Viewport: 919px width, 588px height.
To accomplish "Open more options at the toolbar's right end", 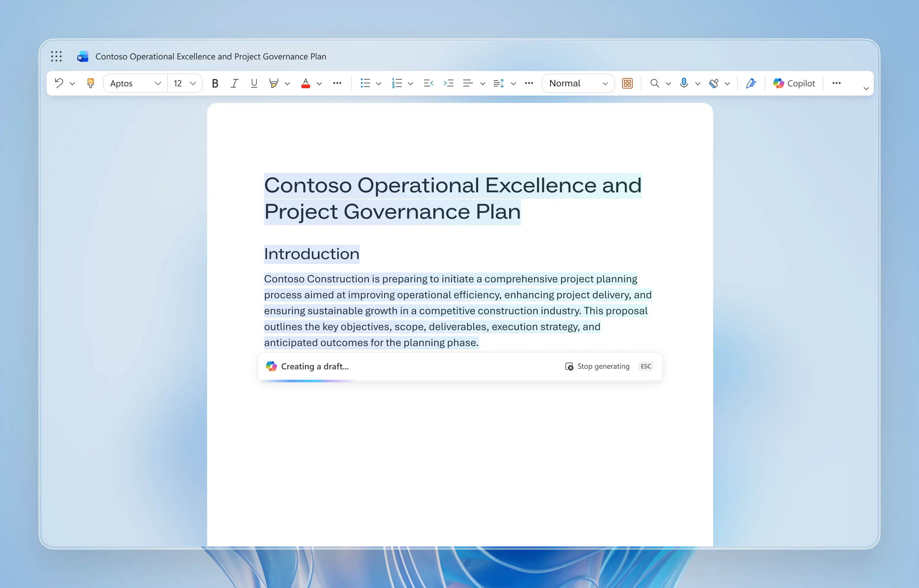I will (x=836, y=83).
